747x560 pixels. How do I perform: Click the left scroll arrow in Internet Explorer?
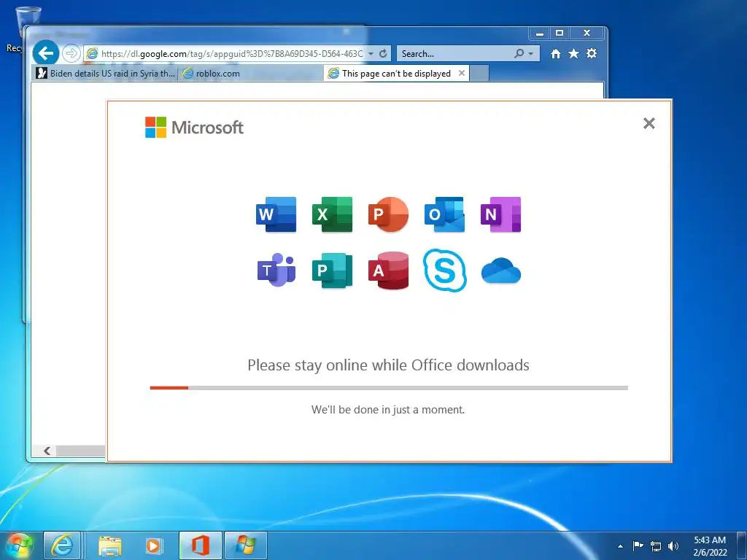pos(47,451)
